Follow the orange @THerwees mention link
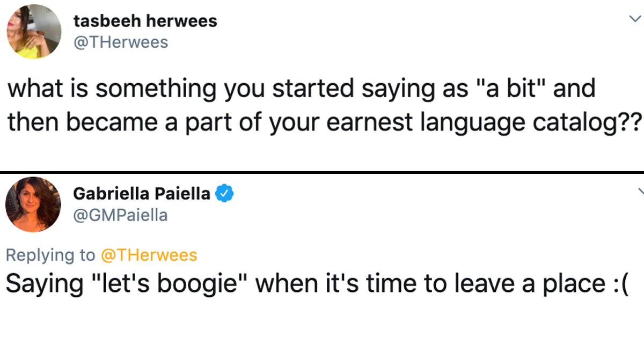This screenshot has width=644, height=337. pos(149,255)
